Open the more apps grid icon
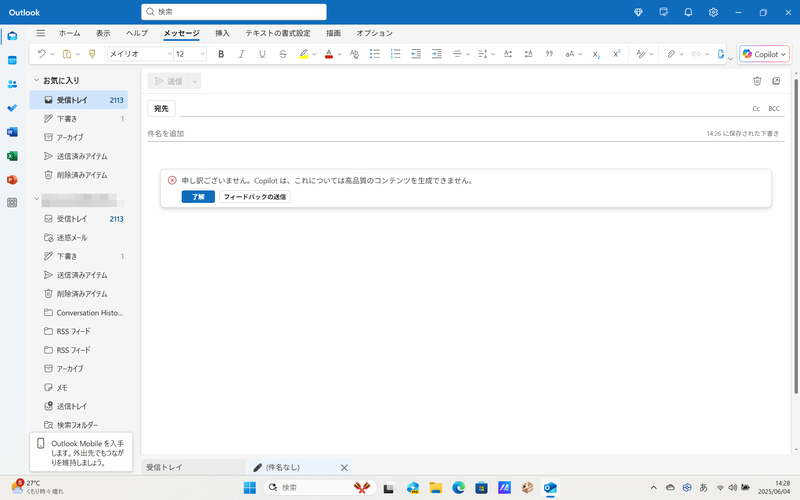800x500 pixels. tap(12, 203)
